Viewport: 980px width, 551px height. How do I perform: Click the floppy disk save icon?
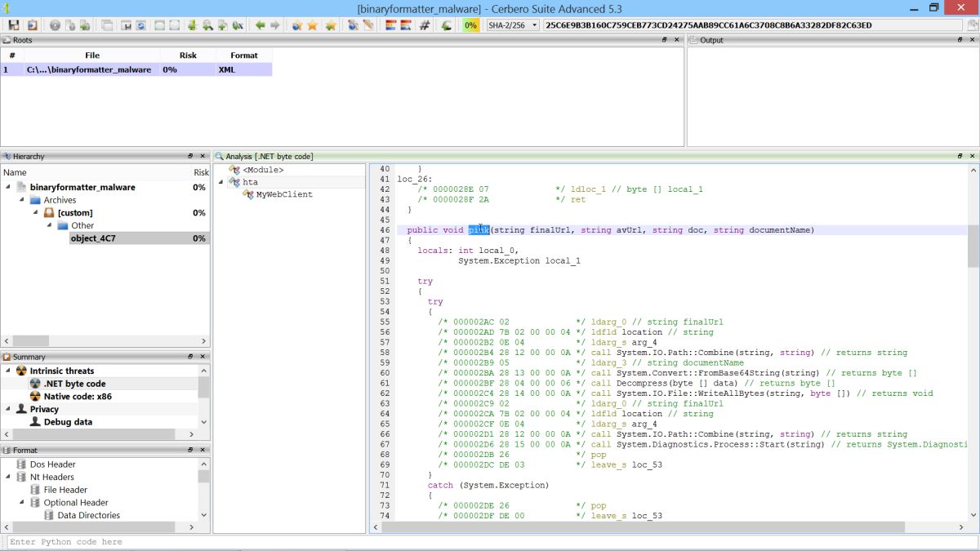click(14, 25)
